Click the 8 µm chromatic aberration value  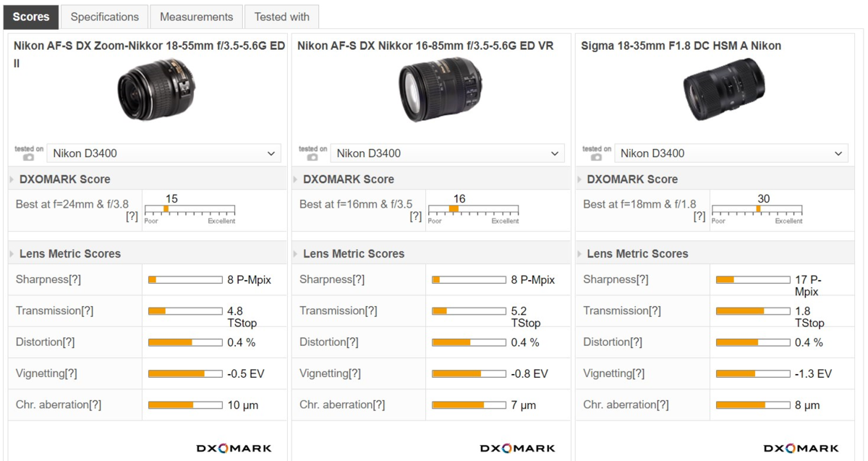click(x=807, y=405)
